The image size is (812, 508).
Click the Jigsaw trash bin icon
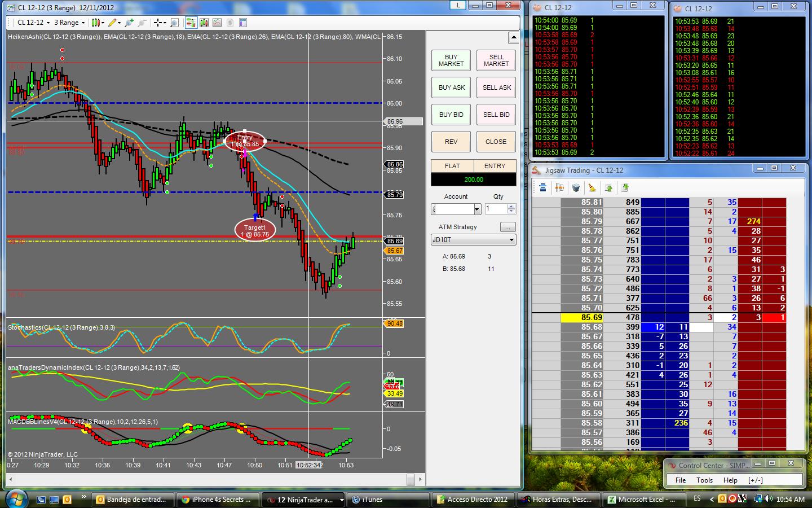tap(576, 187)
